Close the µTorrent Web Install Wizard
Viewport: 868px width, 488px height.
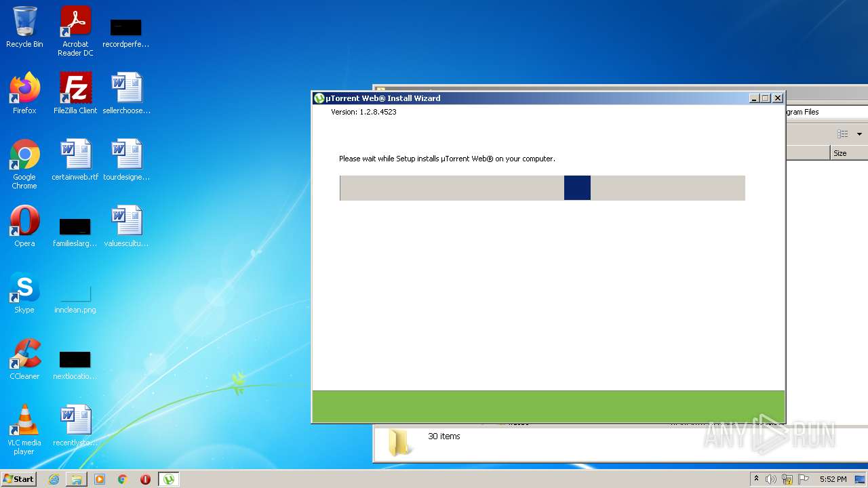778,98
